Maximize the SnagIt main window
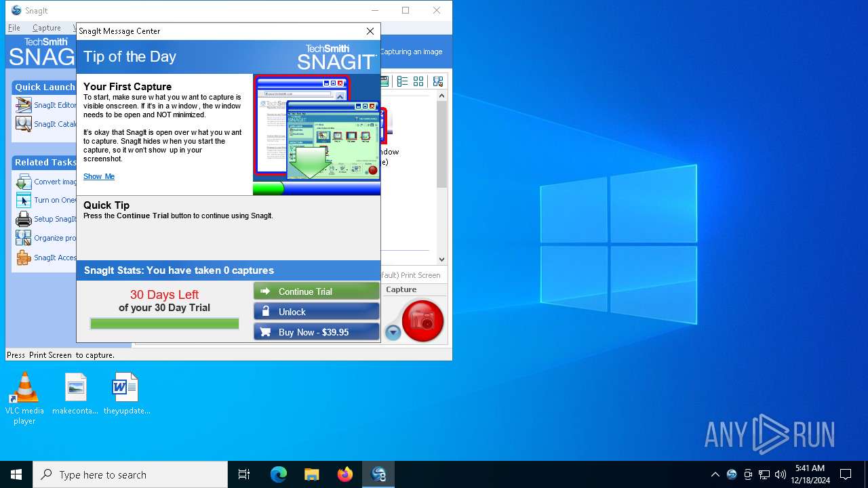868x488 pixels. coord(406,10)
